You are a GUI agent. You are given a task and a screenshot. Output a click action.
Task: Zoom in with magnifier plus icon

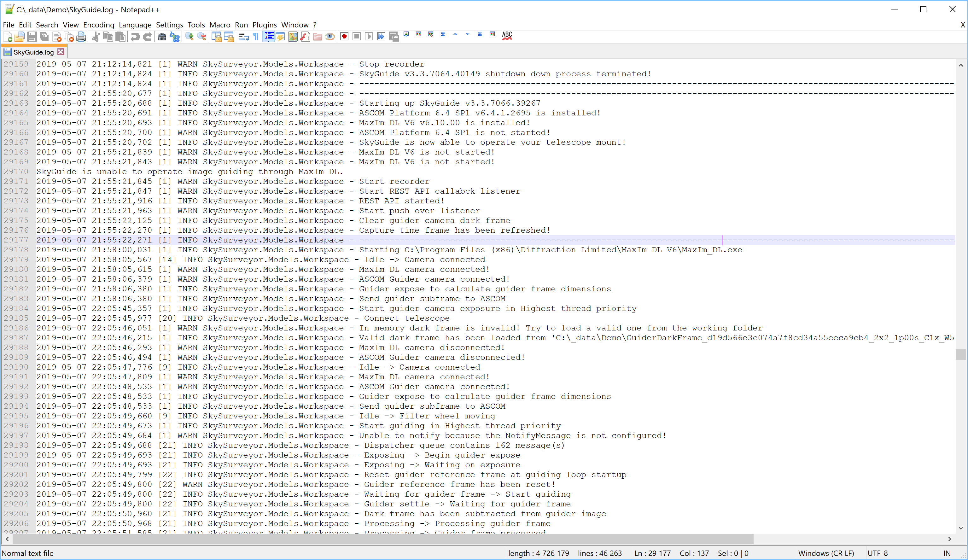click(190, 37)
